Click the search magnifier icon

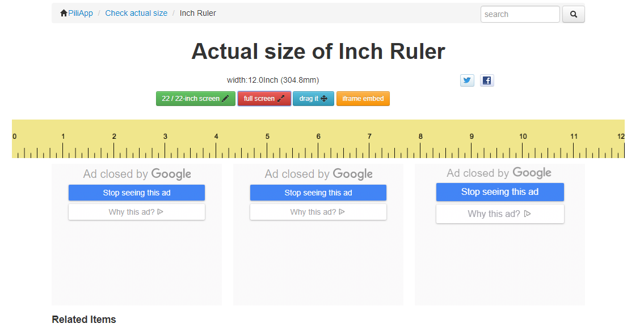point(573,14)
